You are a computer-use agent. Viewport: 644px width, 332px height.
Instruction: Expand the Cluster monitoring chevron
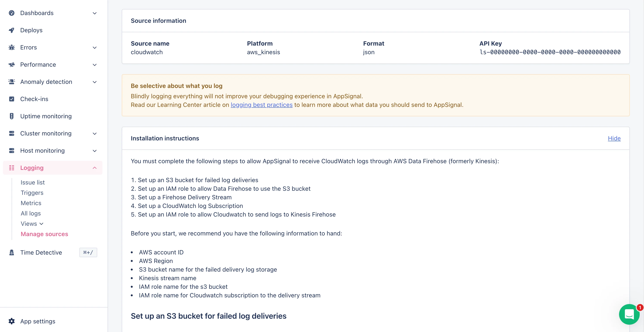coord(94,134)
